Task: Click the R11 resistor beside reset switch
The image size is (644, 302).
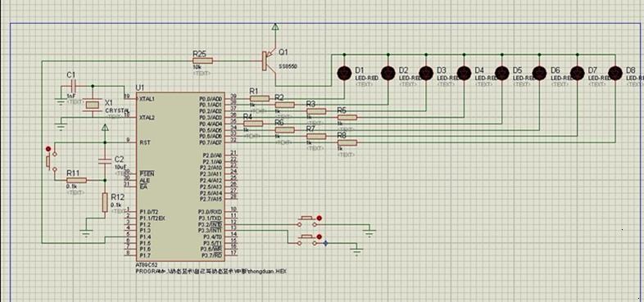Action: click(76, 180)
